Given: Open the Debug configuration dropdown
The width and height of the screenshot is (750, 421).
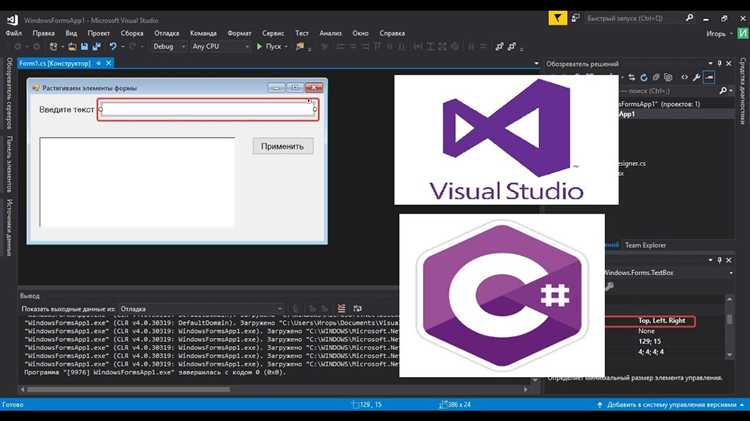Looking at the screenshot, I should [167, 46].
